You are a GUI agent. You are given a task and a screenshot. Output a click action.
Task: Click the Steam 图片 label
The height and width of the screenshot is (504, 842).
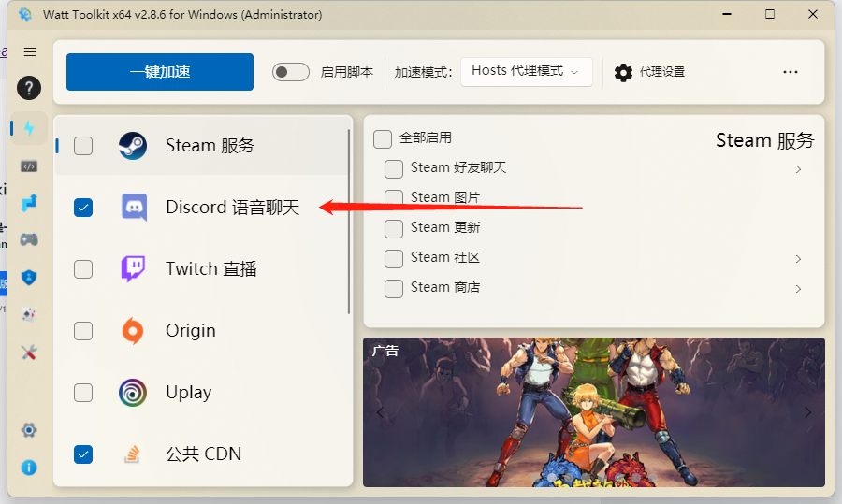pyautogui.click(x=445, y=197)
